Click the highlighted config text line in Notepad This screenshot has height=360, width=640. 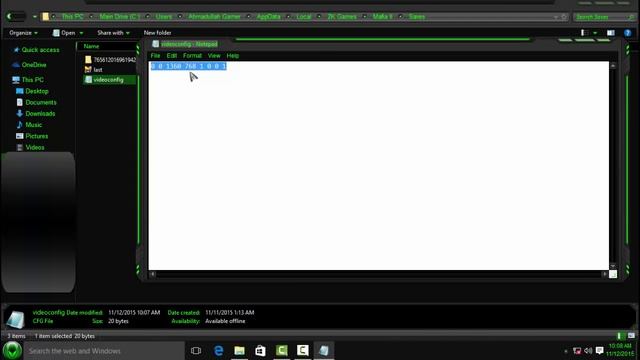(x=189, y=66)
